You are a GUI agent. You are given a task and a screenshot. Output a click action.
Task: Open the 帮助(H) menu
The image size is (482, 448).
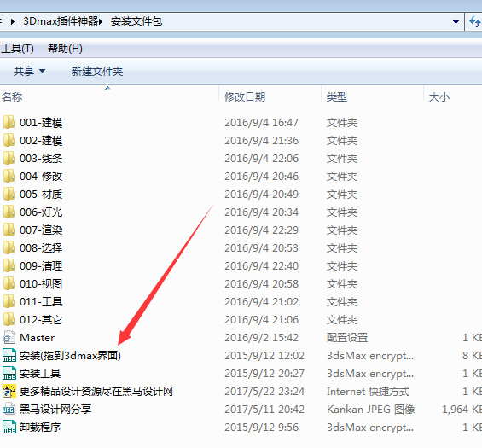point(65,49)
